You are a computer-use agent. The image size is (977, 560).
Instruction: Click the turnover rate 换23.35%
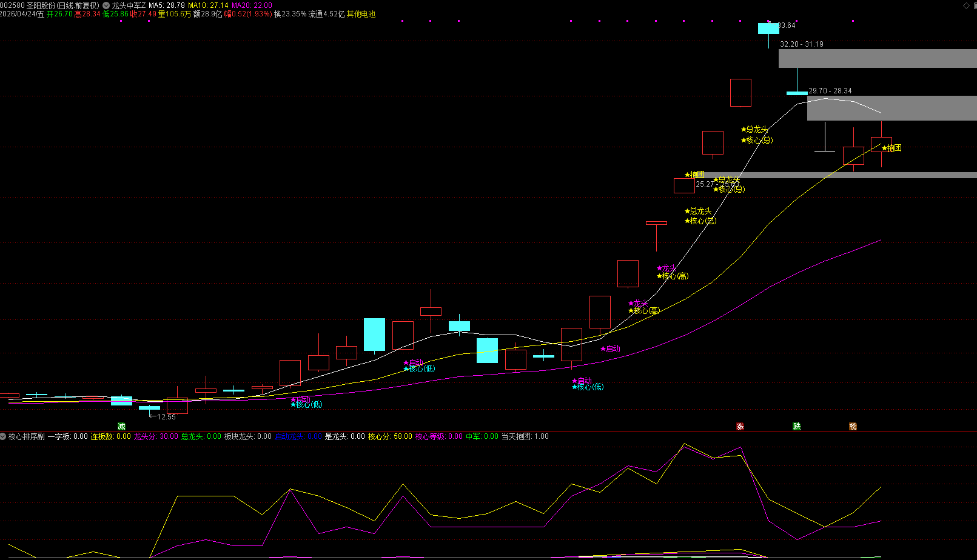coord(290,14)
